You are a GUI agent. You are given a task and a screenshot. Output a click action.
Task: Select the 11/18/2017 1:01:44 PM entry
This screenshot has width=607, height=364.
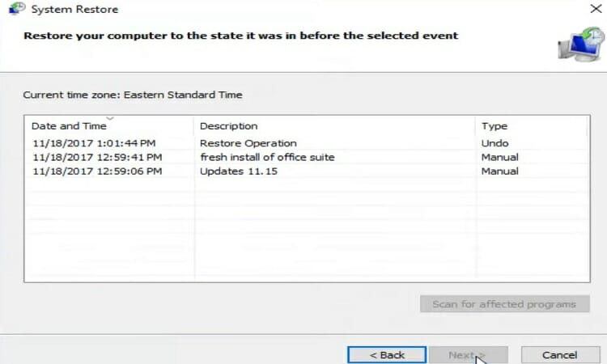pyautogui.click(x=94, y=143)
